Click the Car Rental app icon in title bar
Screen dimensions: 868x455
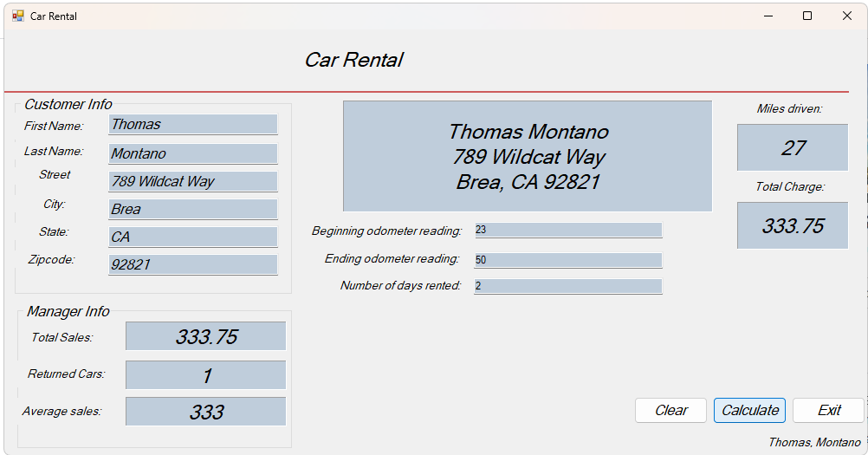(x=18, y=16)
